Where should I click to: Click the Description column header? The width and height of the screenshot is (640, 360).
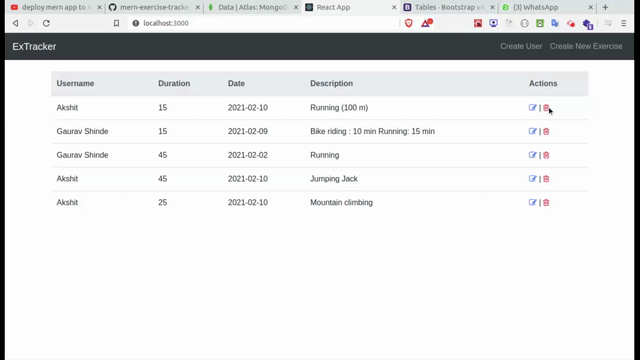(331, 83)
